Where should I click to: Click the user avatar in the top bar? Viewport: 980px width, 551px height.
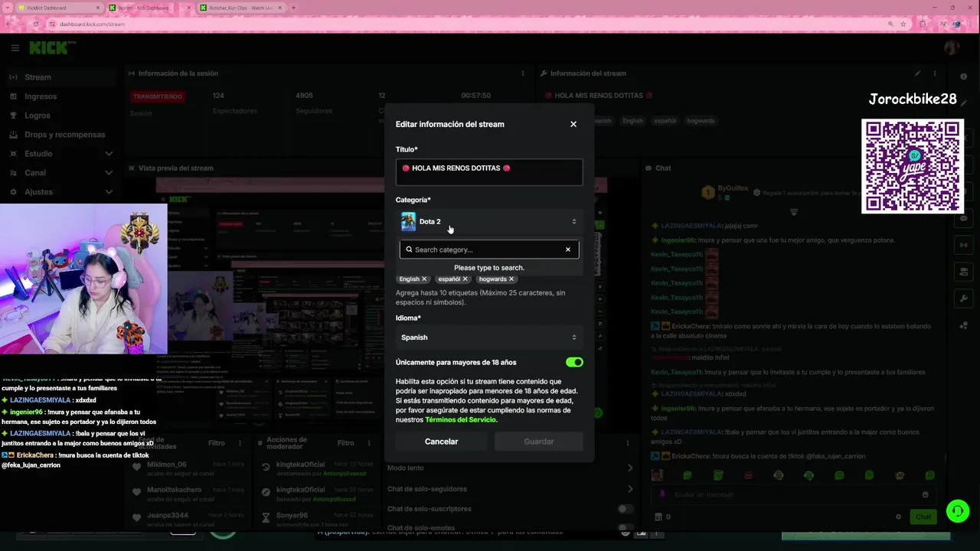(x=952, y=48)
